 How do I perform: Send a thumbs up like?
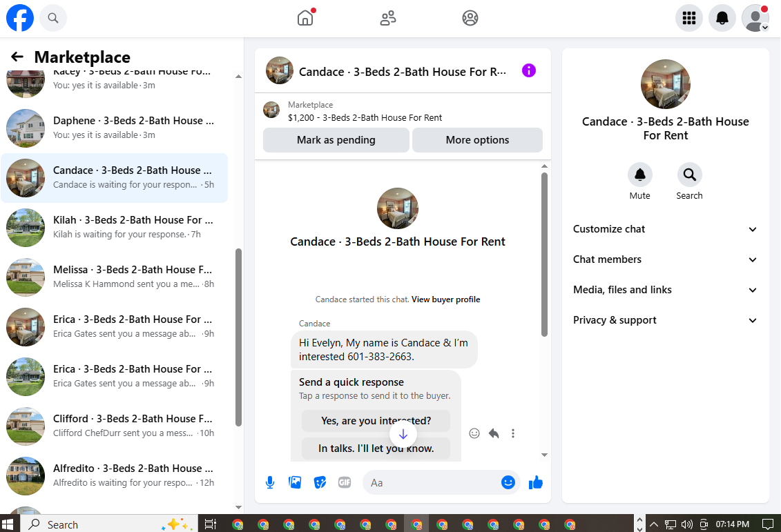click(x=536, y=482)
